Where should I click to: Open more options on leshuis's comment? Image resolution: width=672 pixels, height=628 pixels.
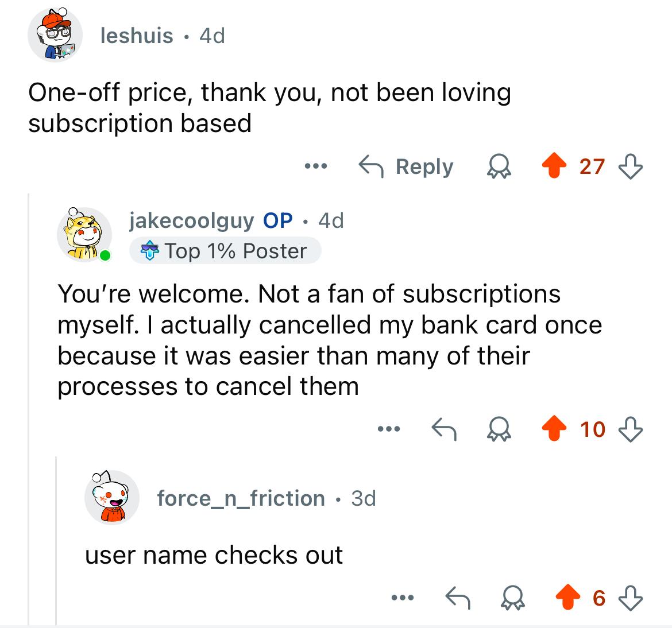click(x=316, y=166)
